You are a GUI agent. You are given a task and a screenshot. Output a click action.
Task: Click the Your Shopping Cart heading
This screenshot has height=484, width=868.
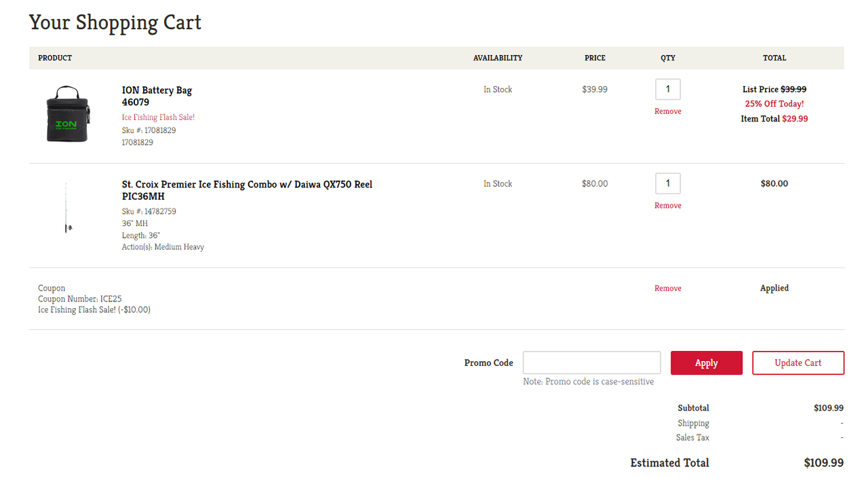coord(115,22)
